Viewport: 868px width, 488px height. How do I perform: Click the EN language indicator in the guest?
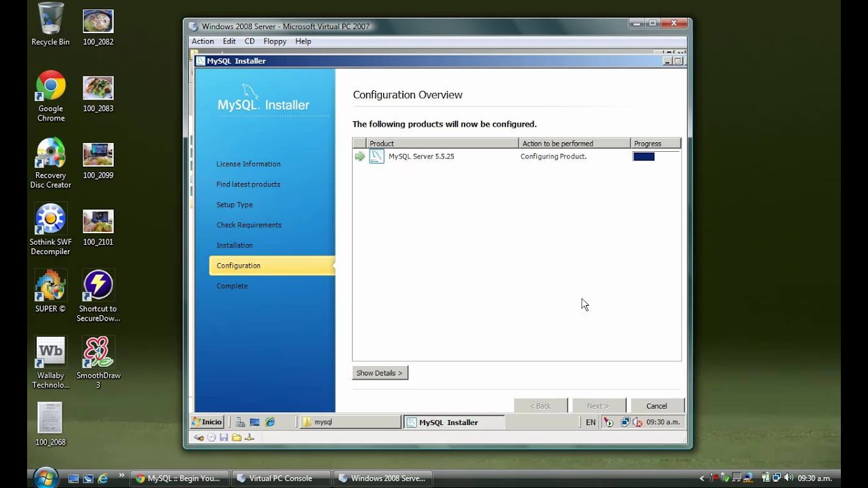point(591,422)
